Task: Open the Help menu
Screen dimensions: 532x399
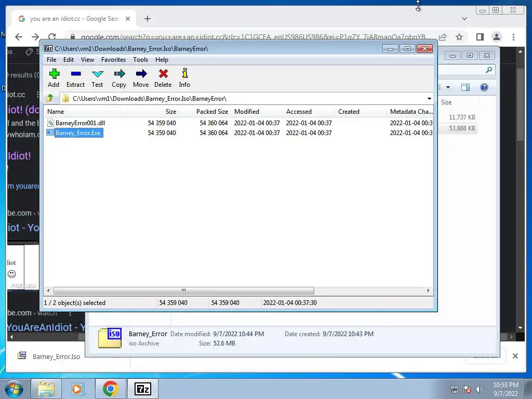Action: click(162, 60)
